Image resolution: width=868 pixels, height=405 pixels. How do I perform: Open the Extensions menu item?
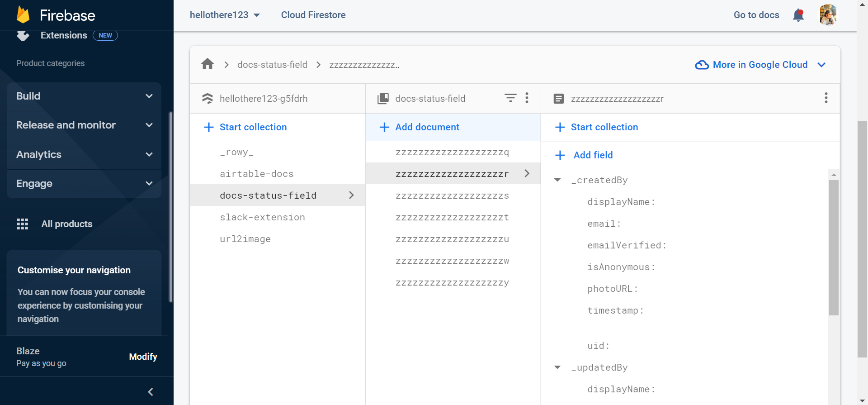(x=64, y=35)
